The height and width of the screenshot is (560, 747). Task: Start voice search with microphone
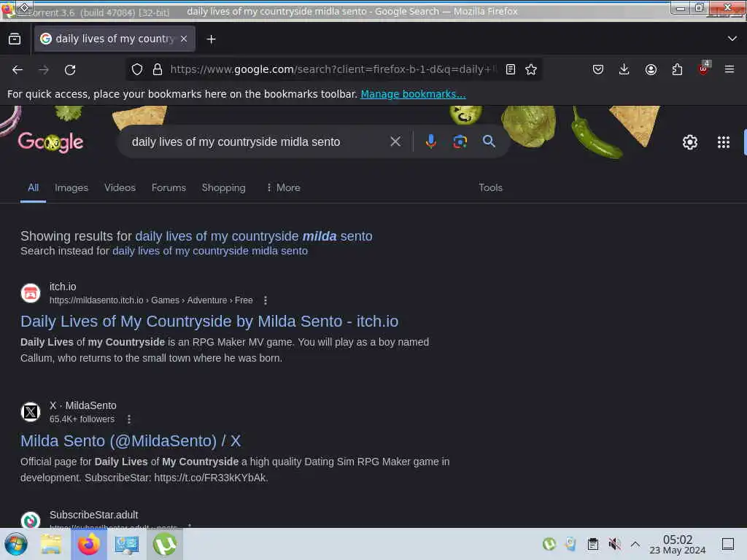click(430, 141)
